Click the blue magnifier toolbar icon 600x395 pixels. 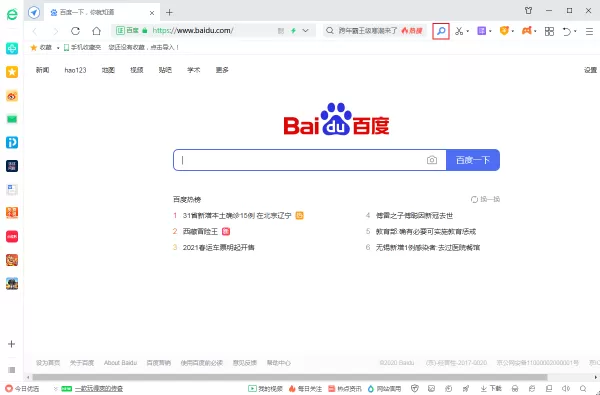441,31
